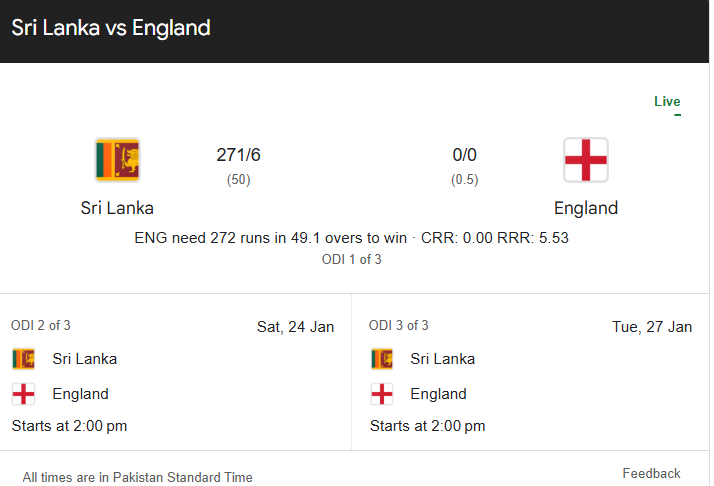Viewport: 714px width, 486px height.
Task: Click the Pakistan Standard Time note
Action: (x=138, y=477)
